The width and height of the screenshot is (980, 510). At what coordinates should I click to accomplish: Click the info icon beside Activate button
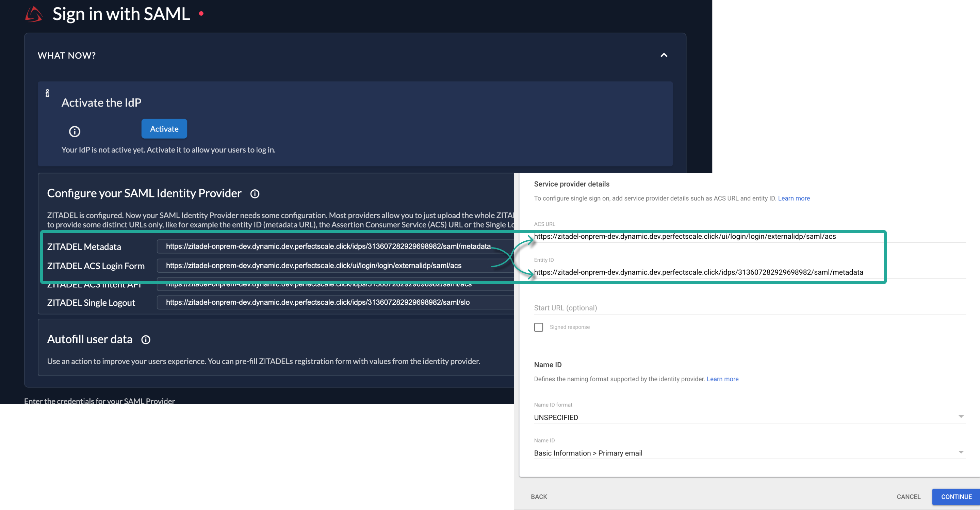pyautogui.click(x=75, y=131)
